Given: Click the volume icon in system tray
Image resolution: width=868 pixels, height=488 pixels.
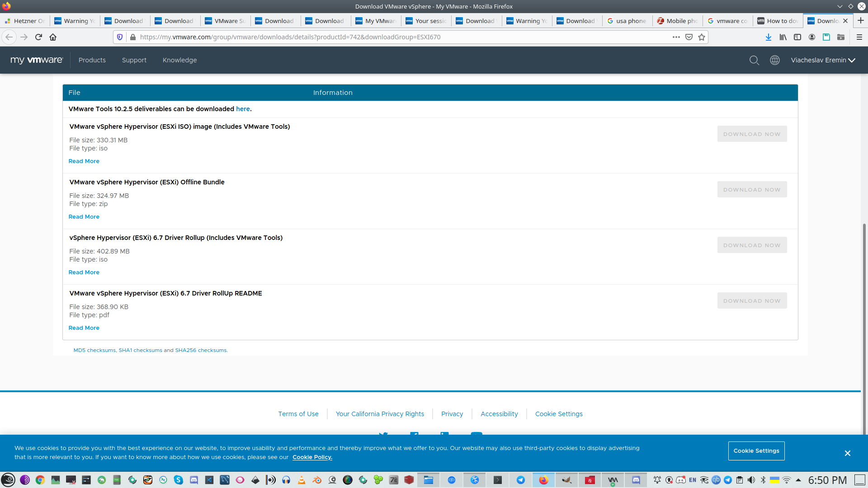Looking at the screenshot, I should coord(751,480).
